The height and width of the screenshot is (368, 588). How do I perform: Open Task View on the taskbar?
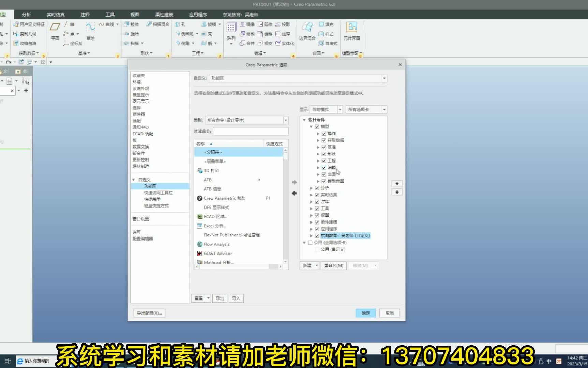pyautogui.click(x=7, y=361)
